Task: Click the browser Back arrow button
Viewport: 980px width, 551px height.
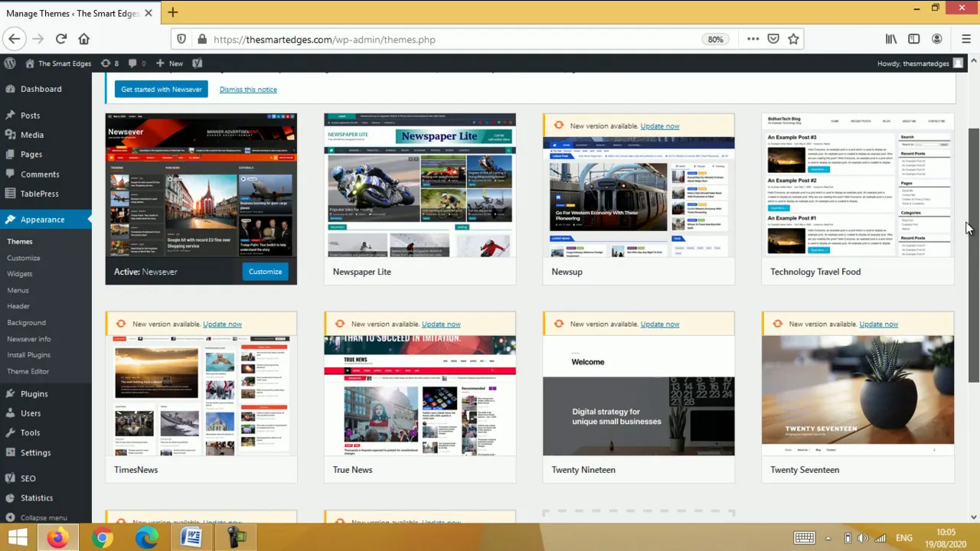Action: tap(14, 39)
